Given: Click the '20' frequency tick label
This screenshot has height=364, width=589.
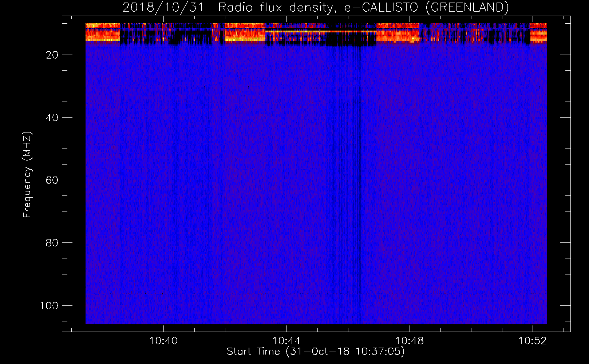Looking at the screenshot, I should (52, 55).
